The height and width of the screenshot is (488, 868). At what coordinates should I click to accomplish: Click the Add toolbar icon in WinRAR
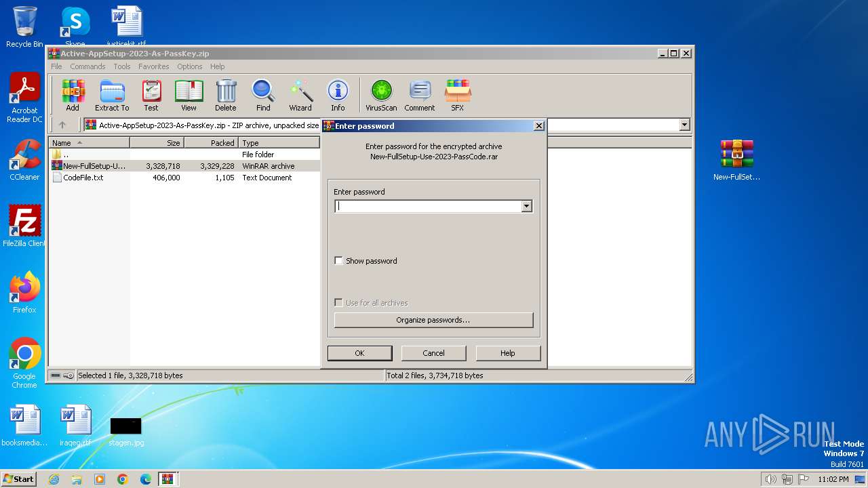[x=73, y=95]
